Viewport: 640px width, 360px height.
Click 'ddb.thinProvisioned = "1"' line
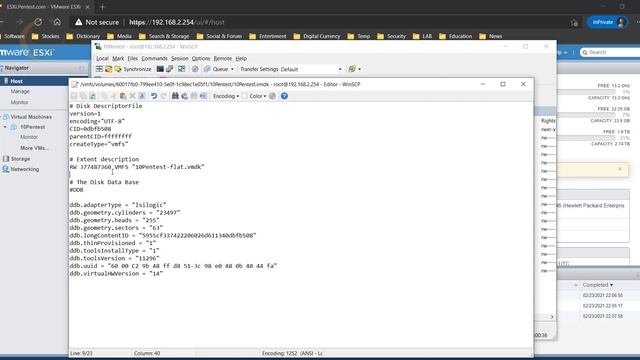pyautogui.click(x=114, y=243)
